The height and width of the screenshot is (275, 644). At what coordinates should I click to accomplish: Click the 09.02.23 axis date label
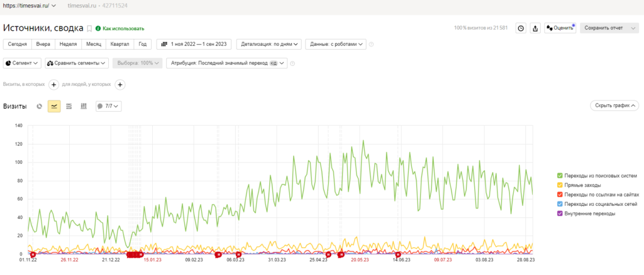click(194, 260)
